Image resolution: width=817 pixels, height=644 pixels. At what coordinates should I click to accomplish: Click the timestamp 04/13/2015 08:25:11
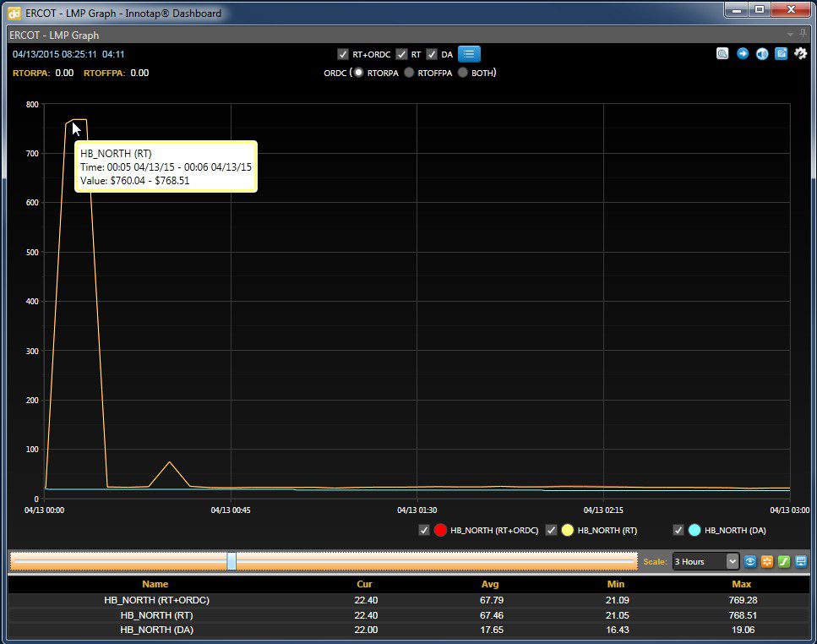point(55,54)
